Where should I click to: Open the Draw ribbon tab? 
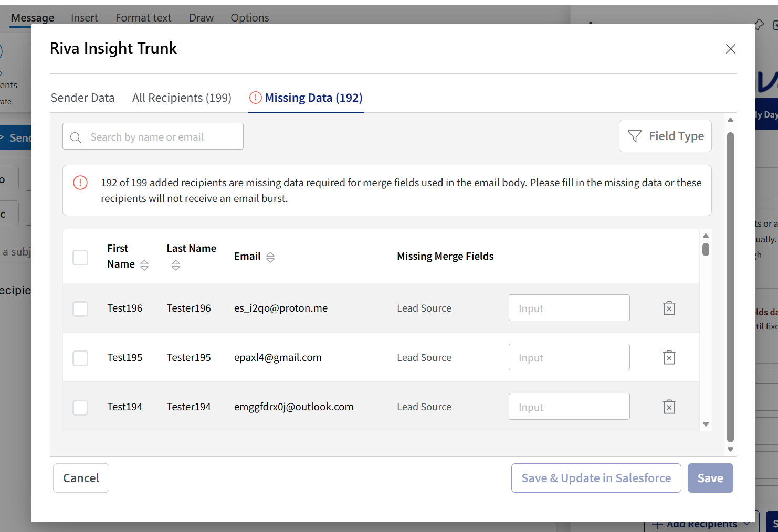(201, 18)
